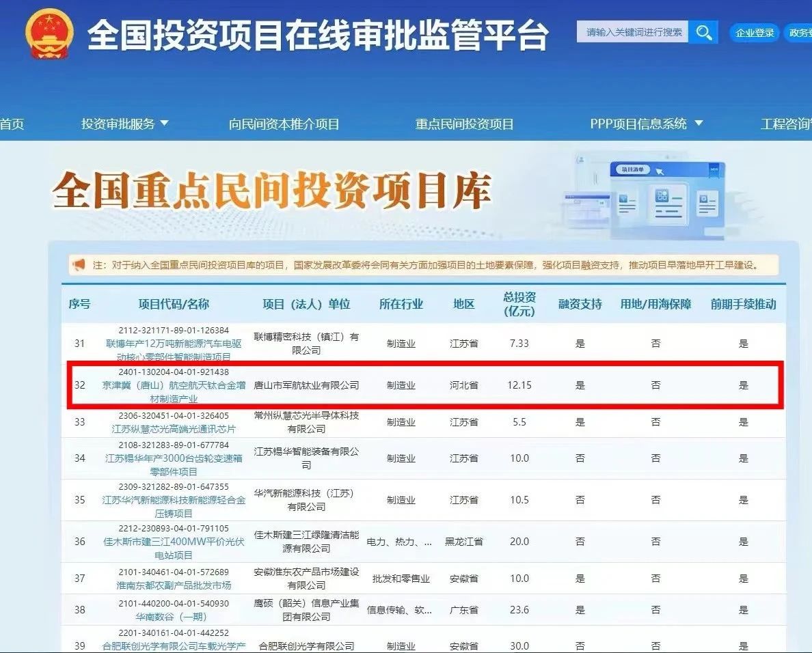
Task: Expand the PPP项目信息系统 dropdown menu
Action: pyautogui.click(x=647, y=124)
